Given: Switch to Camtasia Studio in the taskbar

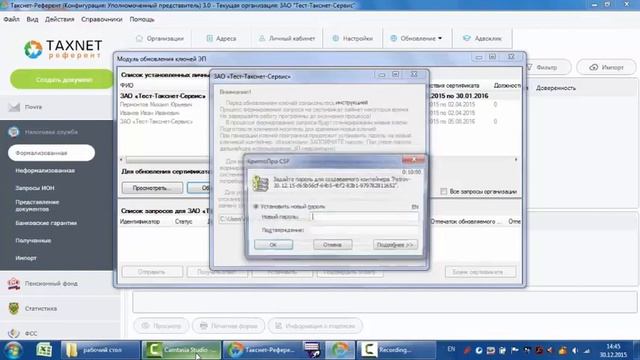Looking at the screenshot, I should click(x=181, y=350).
